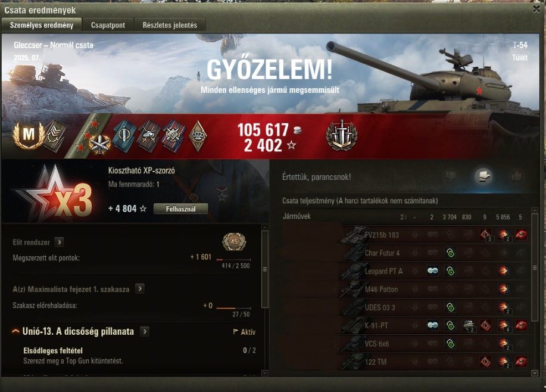Expand the Elit rendszer arrow
The image size is (546, 392).
(x=59, y=242)
